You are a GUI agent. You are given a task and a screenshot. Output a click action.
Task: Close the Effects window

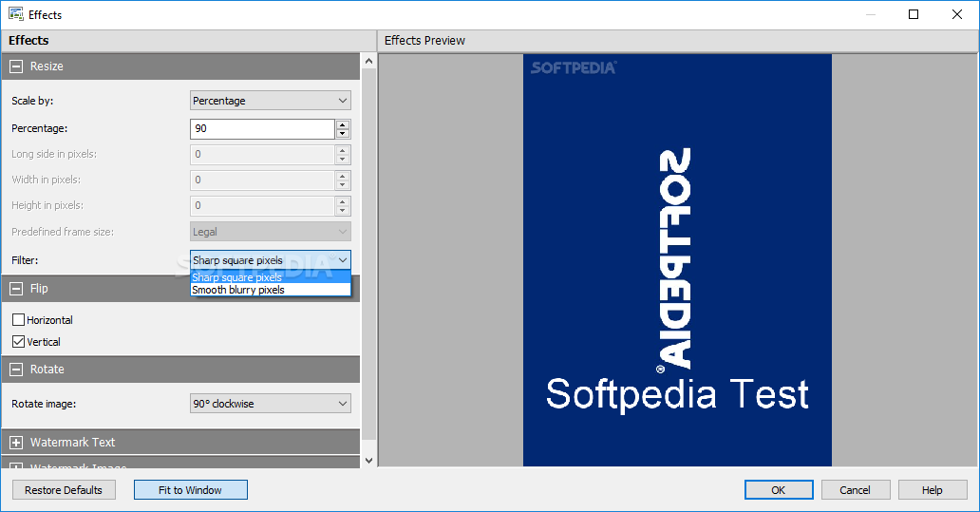[x=957, y=14]
